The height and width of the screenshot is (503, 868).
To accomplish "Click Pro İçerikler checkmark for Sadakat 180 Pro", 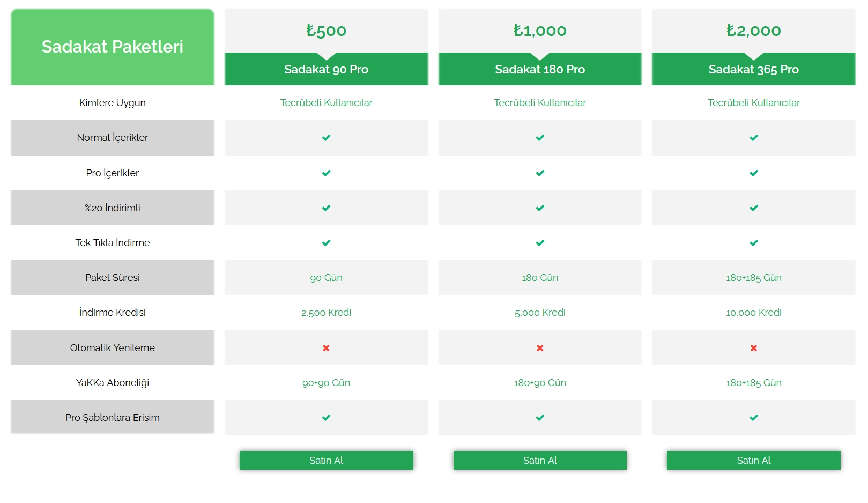I will 540,173.
